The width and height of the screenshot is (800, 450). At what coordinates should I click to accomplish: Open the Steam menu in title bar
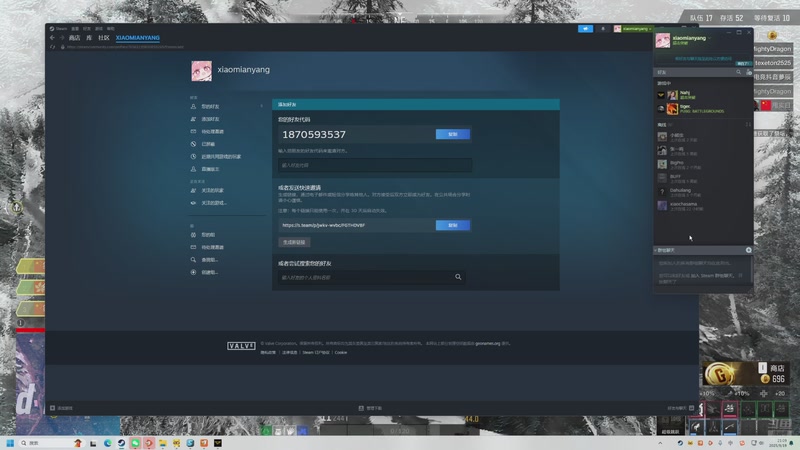point(59,29)
